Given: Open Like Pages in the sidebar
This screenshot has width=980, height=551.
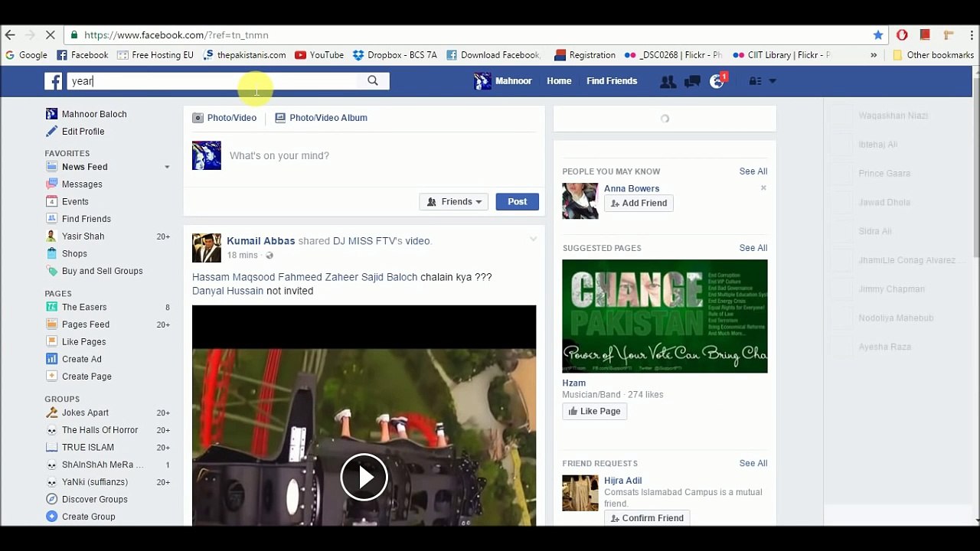Looking at the screenshot, I should click(83, 342).
